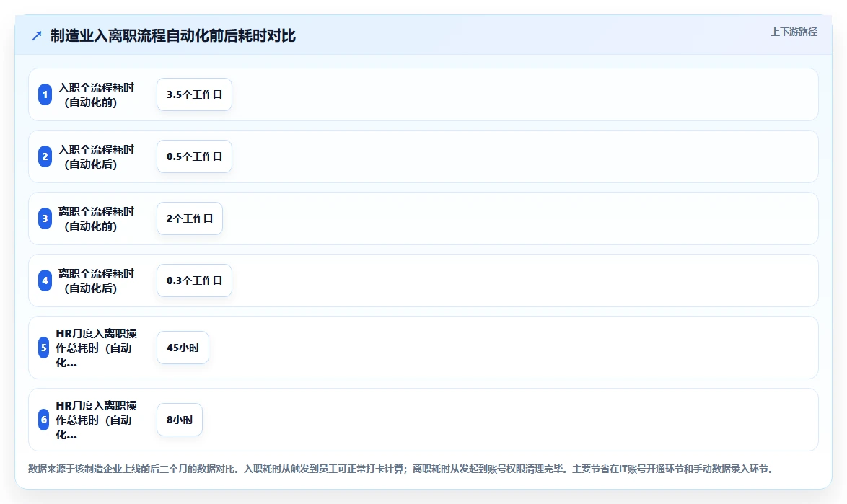Click the 8小时 value chip
This screenshot has width=847, height=504.
[180, 420]
